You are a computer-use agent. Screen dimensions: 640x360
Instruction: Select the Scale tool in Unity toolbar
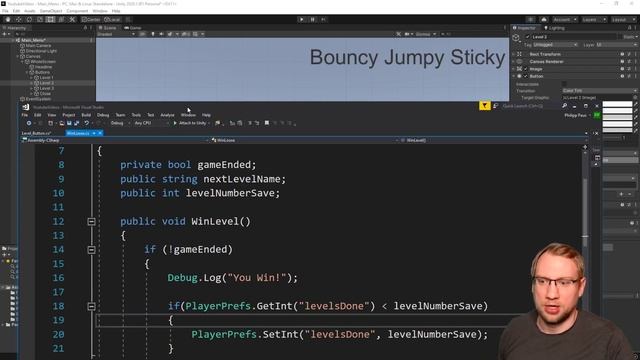click(40, 20)
